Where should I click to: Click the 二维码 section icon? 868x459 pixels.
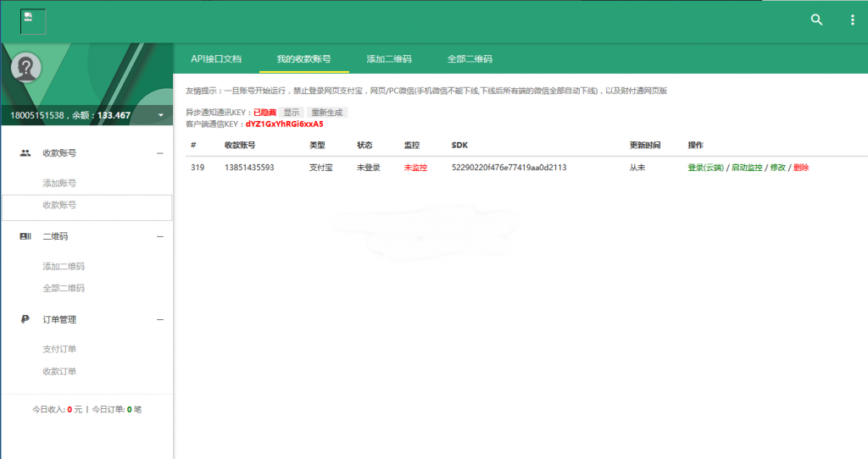pyautogui.click(x=25, y=236)
